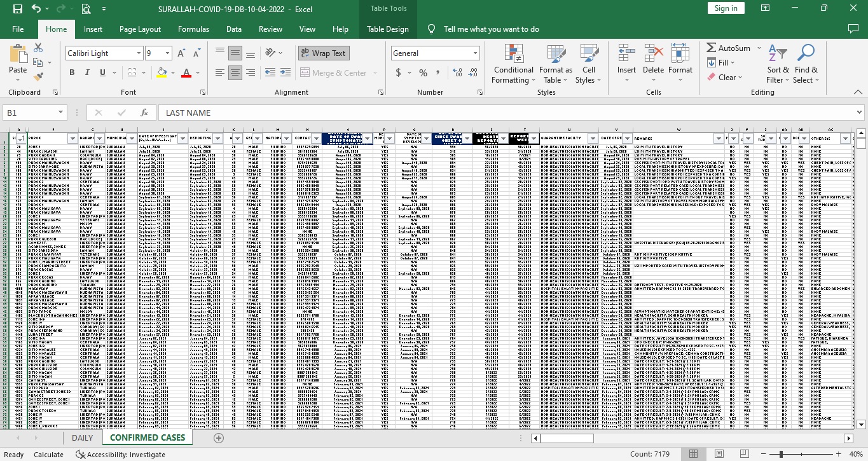Viewport: 868px width, 461px height.
Task: Open Find & Select menu
Action: (806, 64)
